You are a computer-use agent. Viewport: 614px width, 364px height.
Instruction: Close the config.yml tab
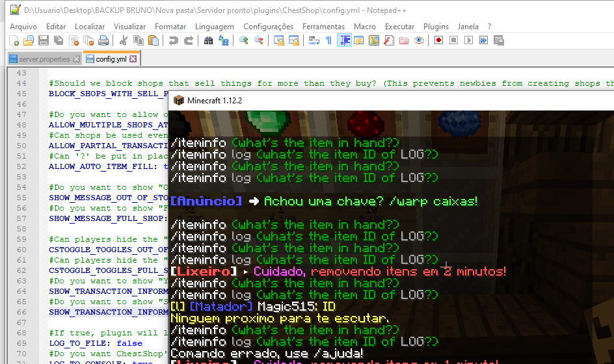pyautogui.click(x=133, y=58)
